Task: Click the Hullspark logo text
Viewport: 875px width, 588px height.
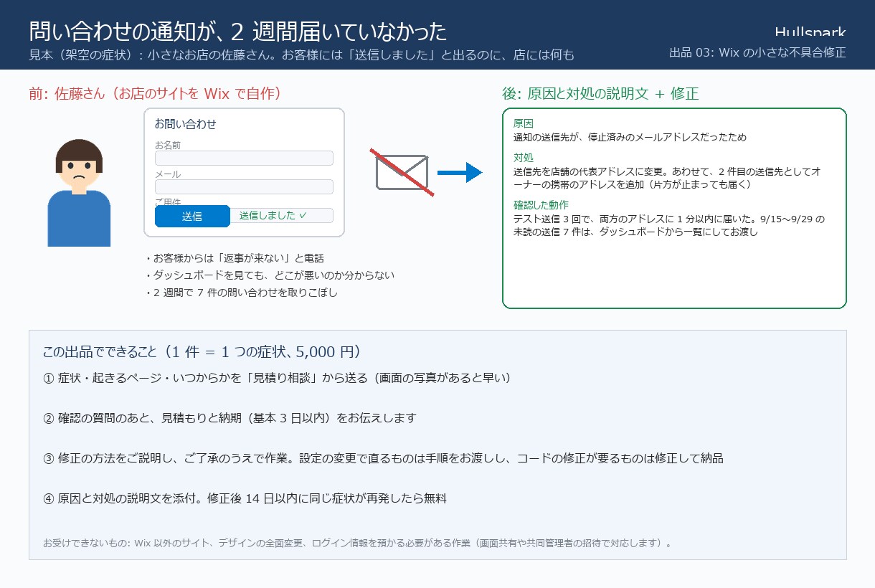Action: 810,32
